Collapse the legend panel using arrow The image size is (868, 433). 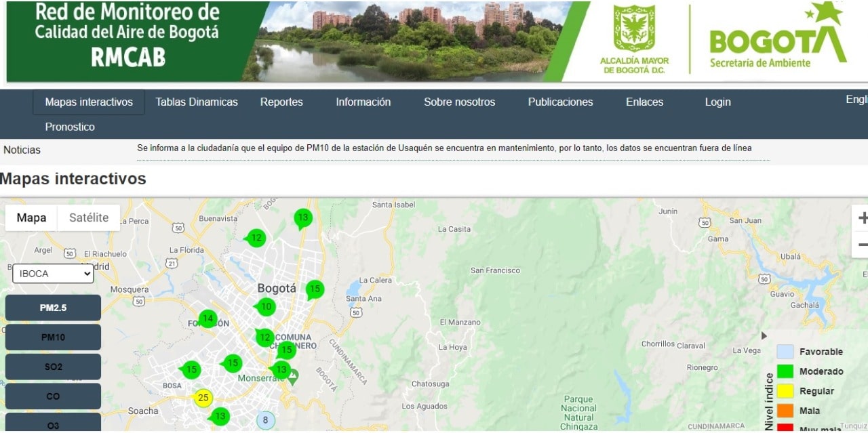[764, 335]
